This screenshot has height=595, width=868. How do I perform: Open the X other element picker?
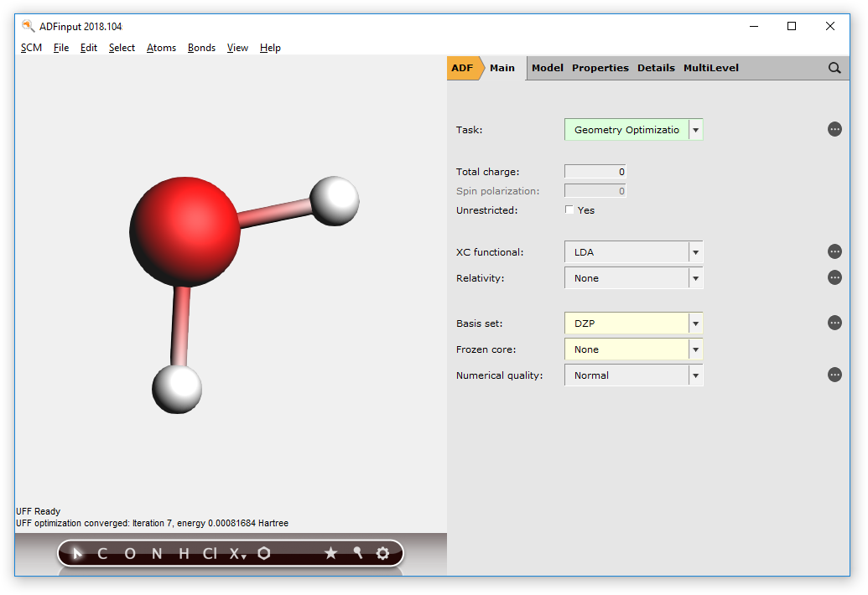point(238,554)
